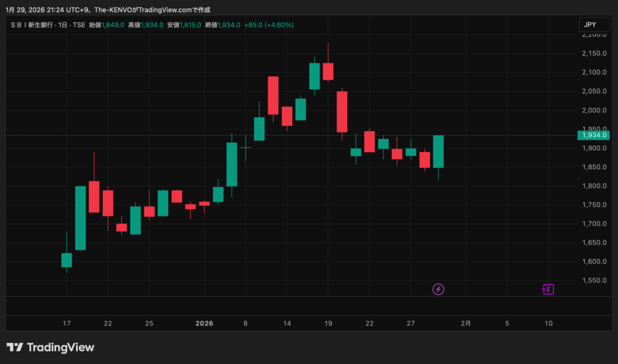Click the doji candle above date 8
The height and width of the screenshot is (364, 618).
pos(246,147)
